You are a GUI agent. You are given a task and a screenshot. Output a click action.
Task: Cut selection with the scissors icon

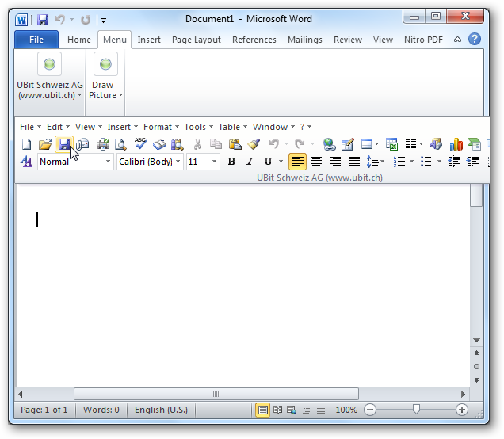[197, 144]
